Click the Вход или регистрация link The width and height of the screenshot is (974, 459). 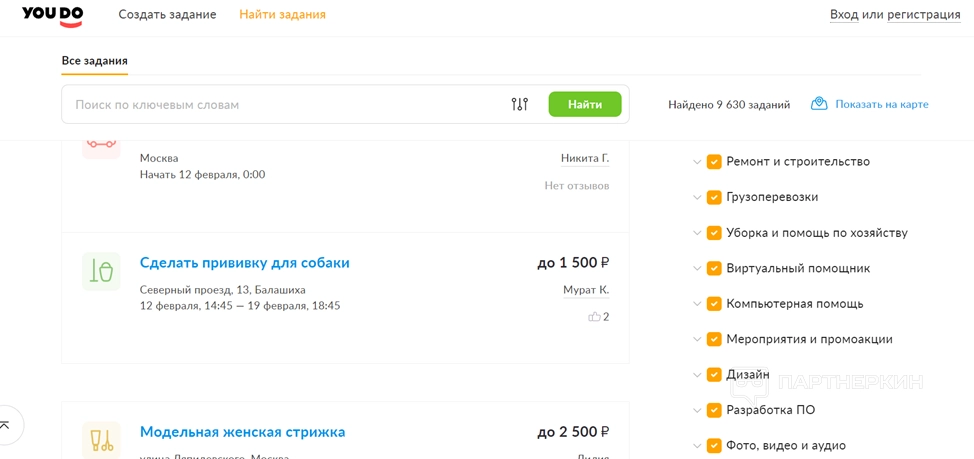click(895, 15)
